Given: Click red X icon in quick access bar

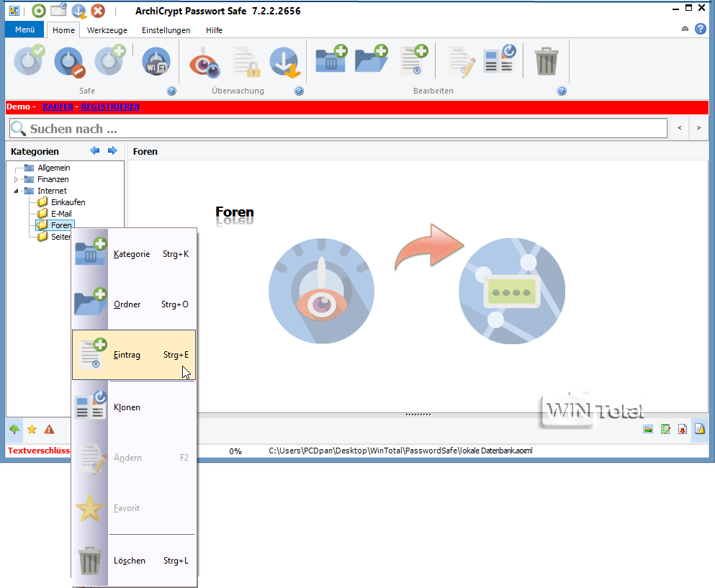Looking at the screenshot, I should pos(98,11).
